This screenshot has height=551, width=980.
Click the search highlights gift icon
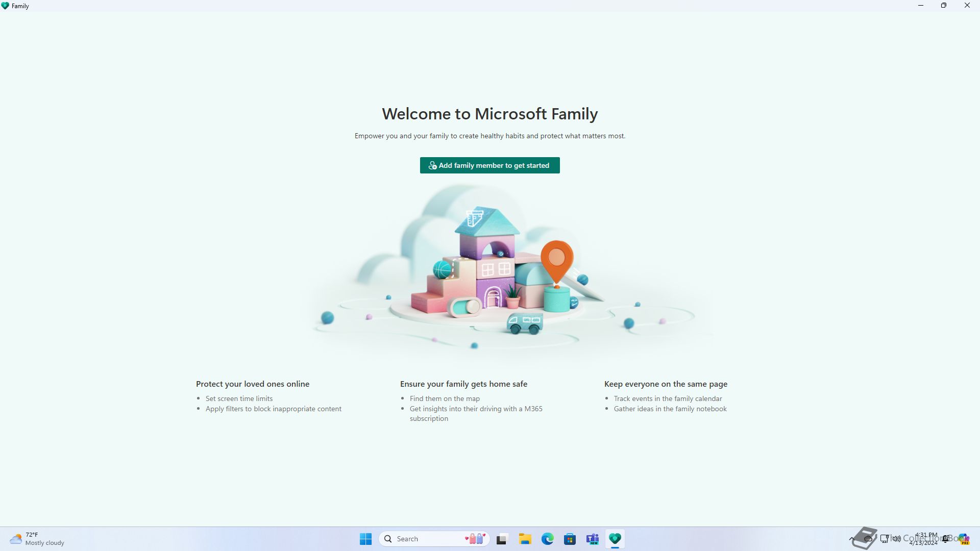(476, 539)
